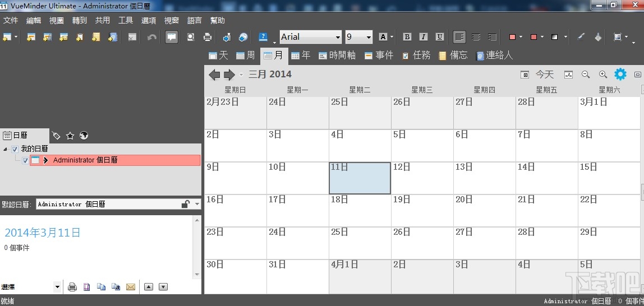Click the print icon in top toolbar
The height and width of the screenshot is (306, 644).
click(x=208, y=37)
